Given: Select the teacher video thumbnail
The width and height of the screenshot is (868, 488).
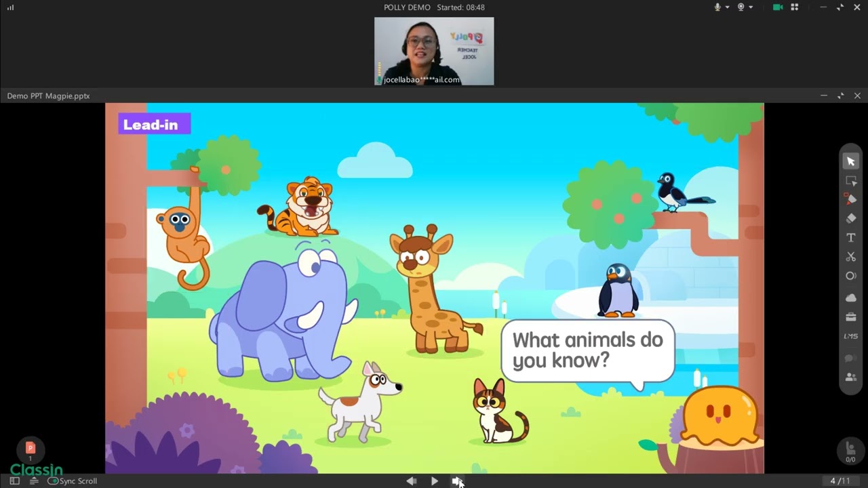Looking at the screenshot, I should [x=434, y=52].
